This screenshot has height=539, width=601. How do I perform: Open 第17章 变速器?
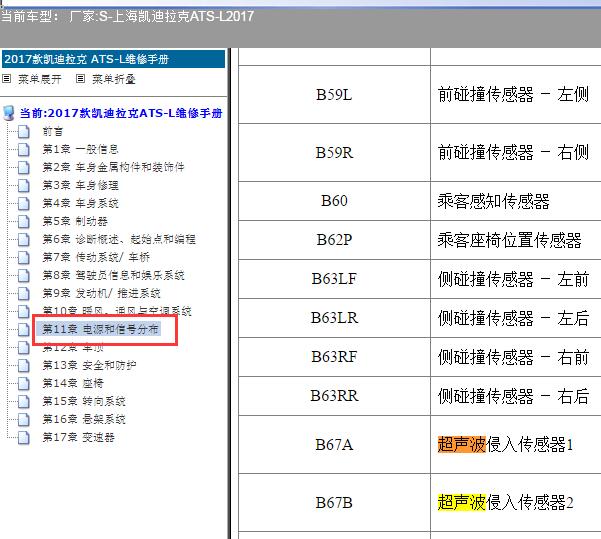(x=79, y=438)
